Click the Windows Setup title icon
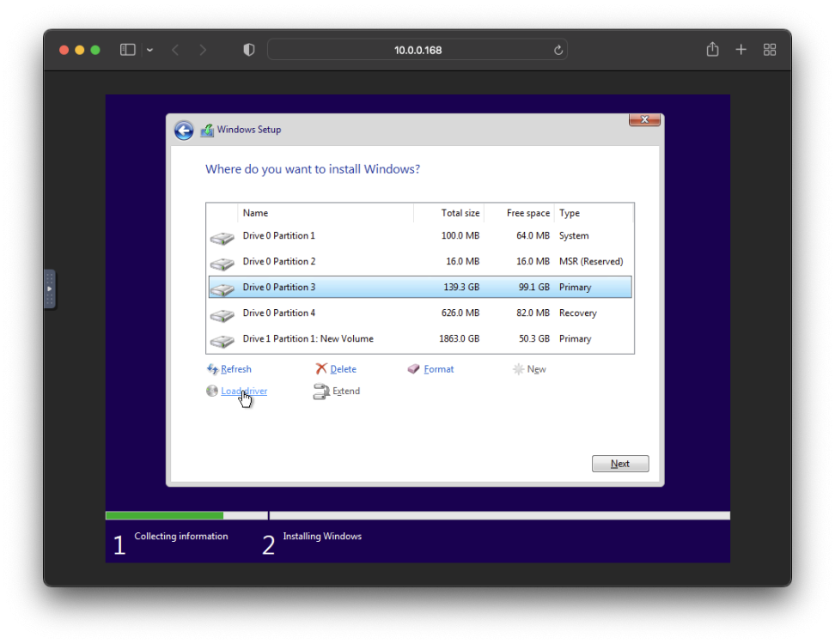 pos(207,130)
